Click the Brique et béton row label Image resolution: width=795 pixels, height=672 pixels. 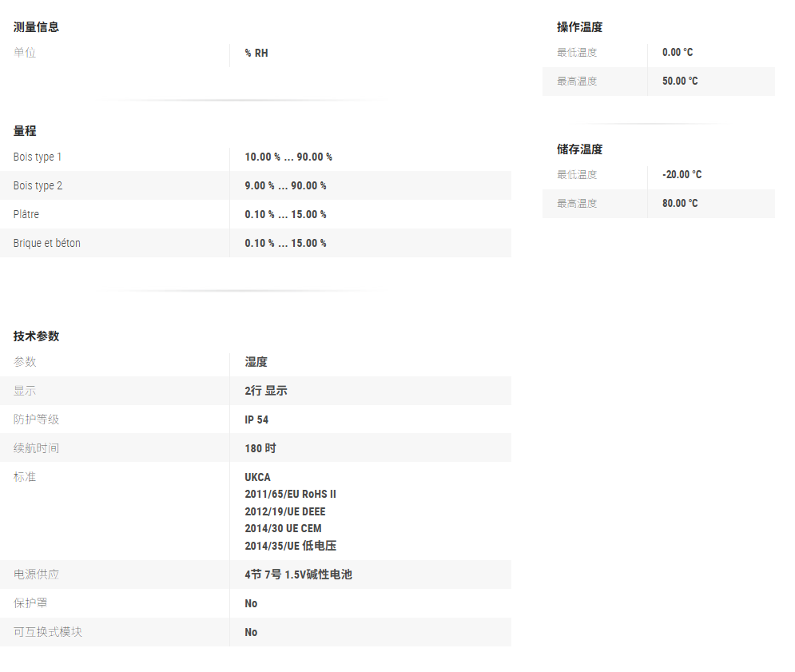[x=47, y=244]
